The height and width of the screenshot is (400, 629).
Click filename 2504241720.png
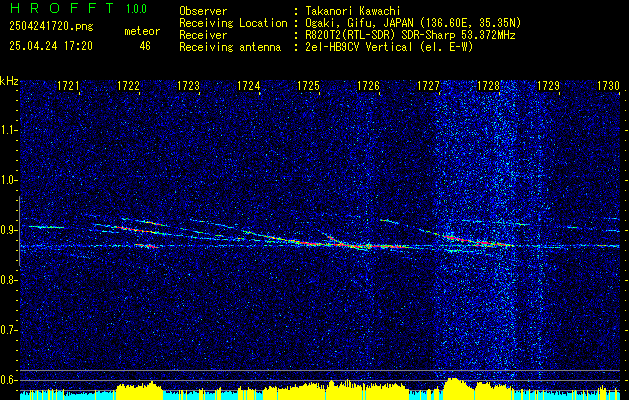pos(51,27)
